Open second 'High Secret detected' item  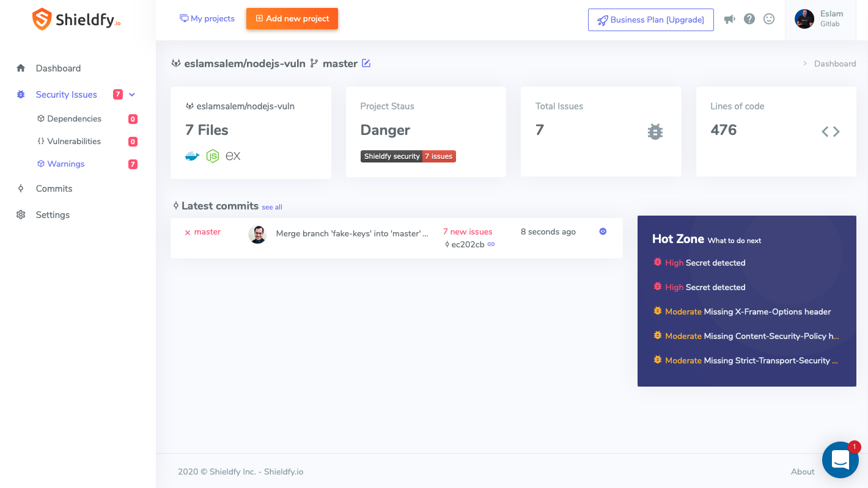click(x=705, y=287)
